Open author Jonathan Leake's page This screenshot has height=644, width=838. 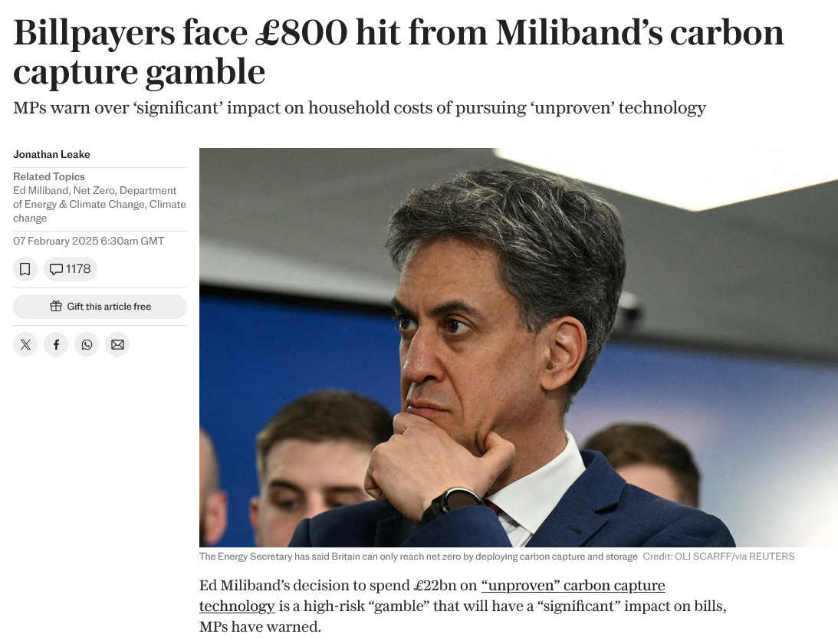51,154
